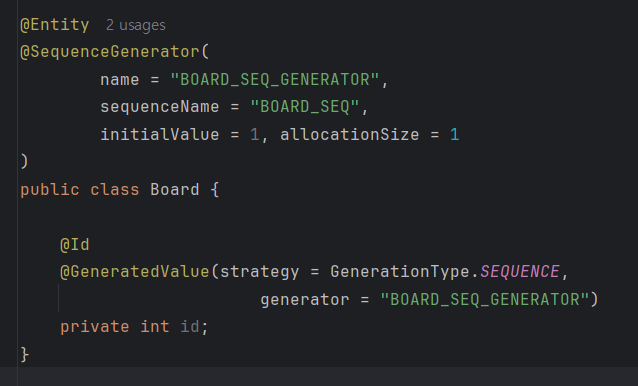Screen dimensions: 638x386
Task: Click the public keyword
Action: pos(50,190)
